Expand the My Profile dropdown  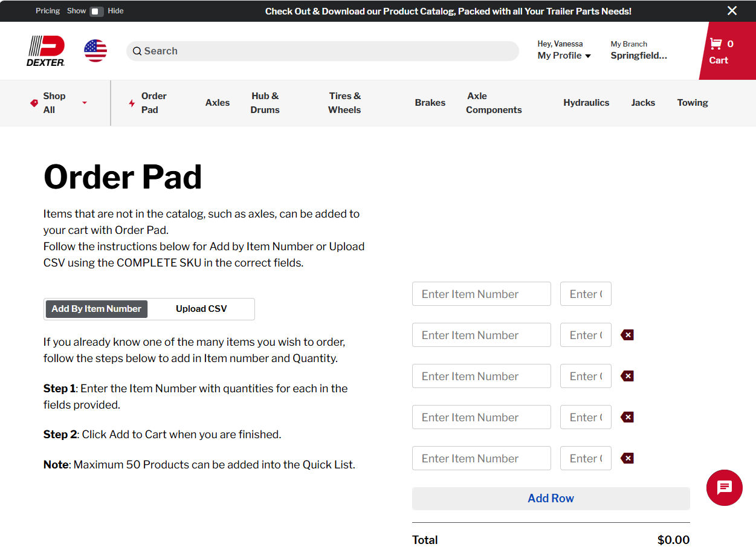pyautogui.click(x=564, y=56)
